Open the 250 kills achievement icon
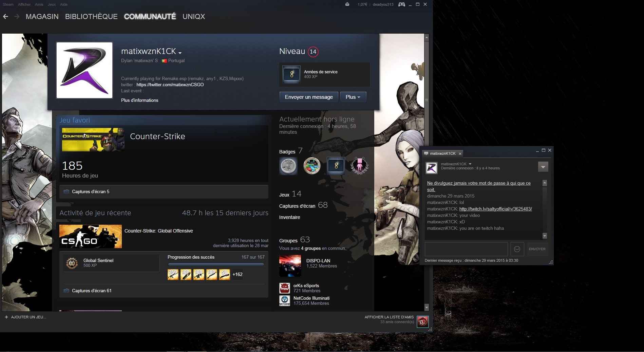Image resolution: width=644 pixels, height=352 pixels. (173, 274)
